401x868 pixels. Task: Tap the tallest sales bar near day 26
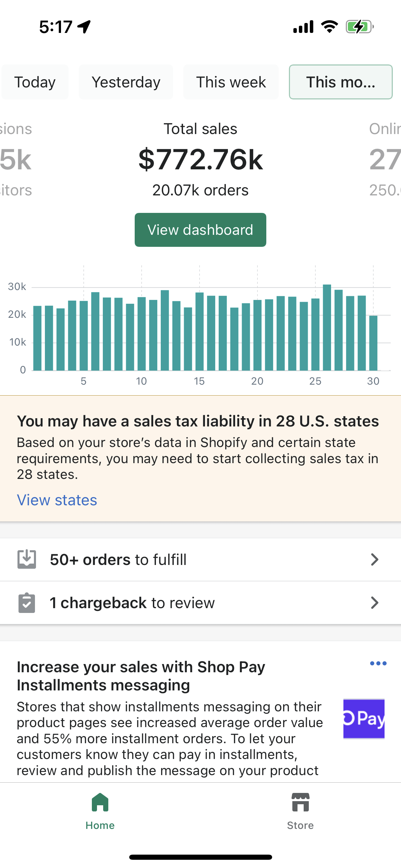(x=327, y=327)
